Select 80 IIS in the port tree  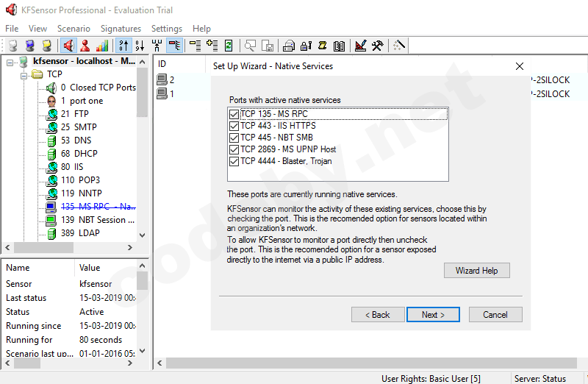tap(72, 167)
